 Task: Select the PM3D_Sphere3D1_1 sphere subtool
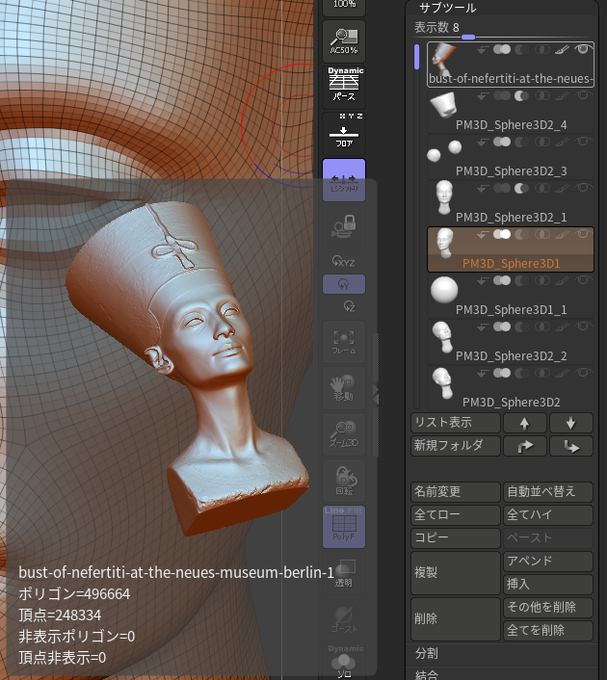510,297
